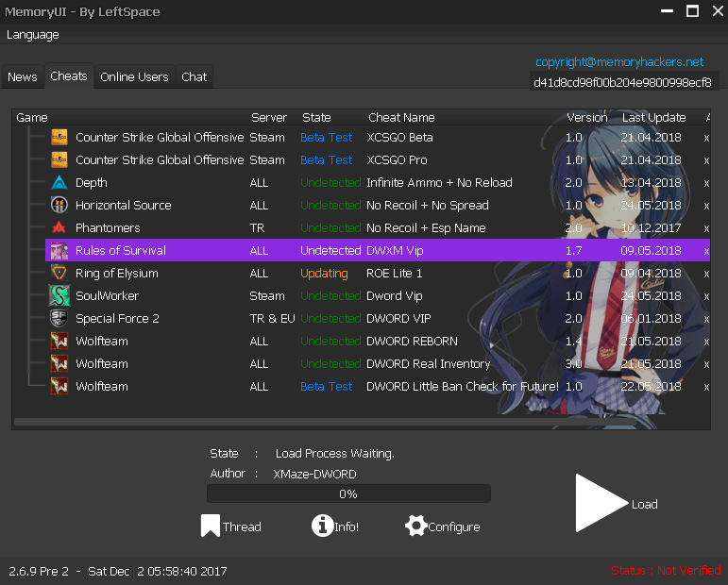Click the Rules of Survival game icon
The height and width of the screenshot is (585, 728).
pos(59,251)
